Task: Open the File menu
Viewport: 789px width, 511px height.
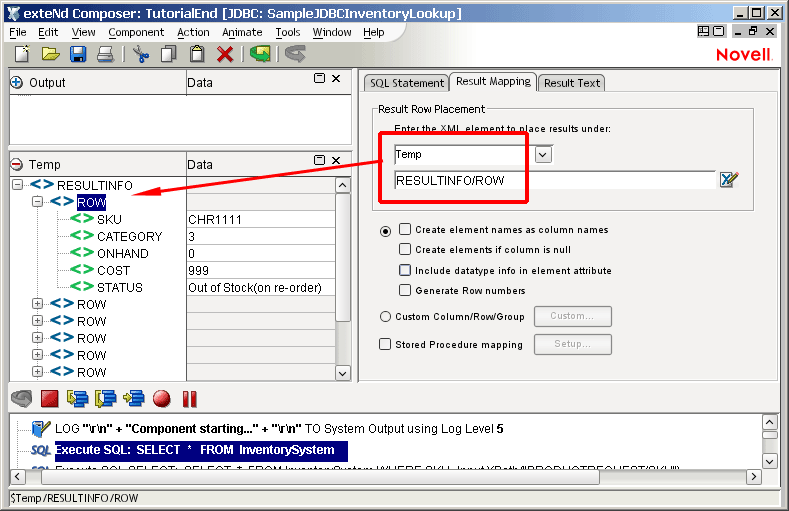Action: [x=18, y=32]
